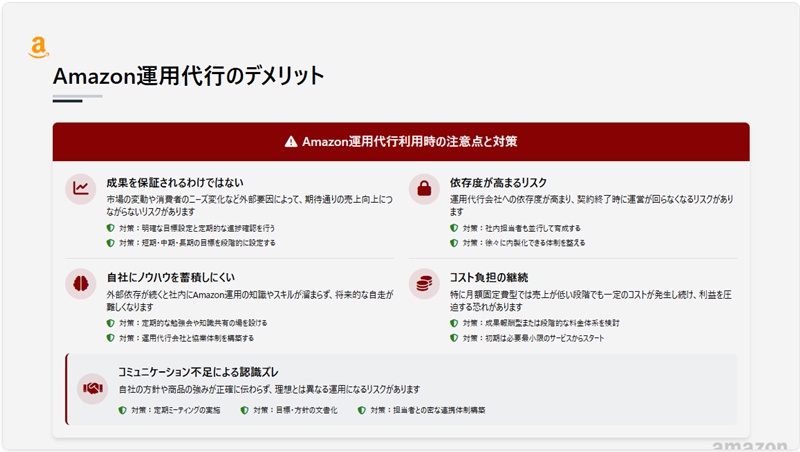Click shield icon before 明確な目標設定と定期的な進捗確認
This screenshot has height=452, width=800.
point(110,228)
